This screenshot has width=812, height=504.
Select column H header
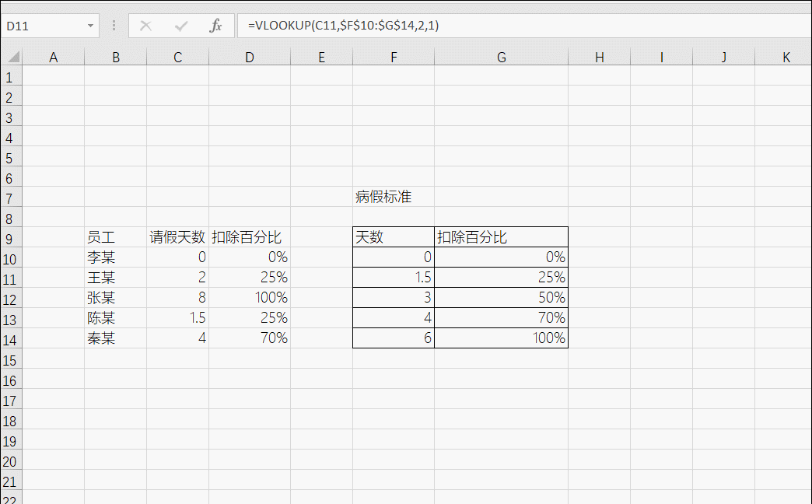(599, 57)
